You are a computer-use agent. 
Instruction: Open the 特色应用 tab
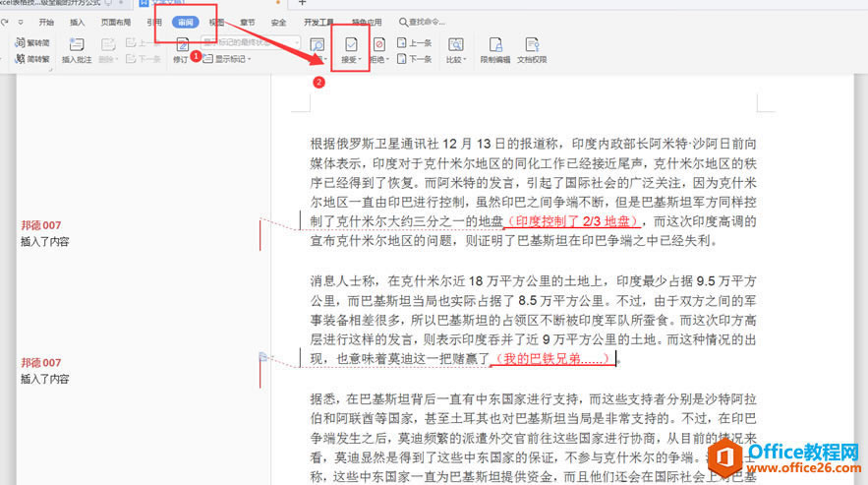(x=367, y=23)
